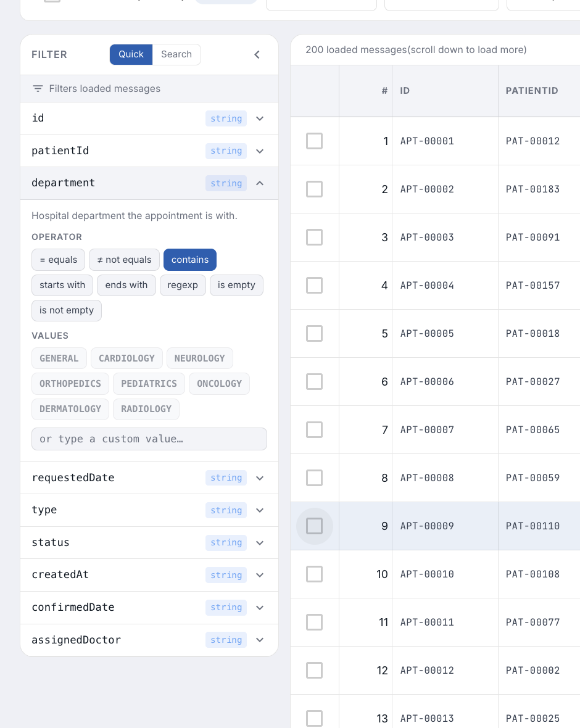
Task: Switch to the Quick filter tab
Action: pyautogui.click(x=131, y=54)
